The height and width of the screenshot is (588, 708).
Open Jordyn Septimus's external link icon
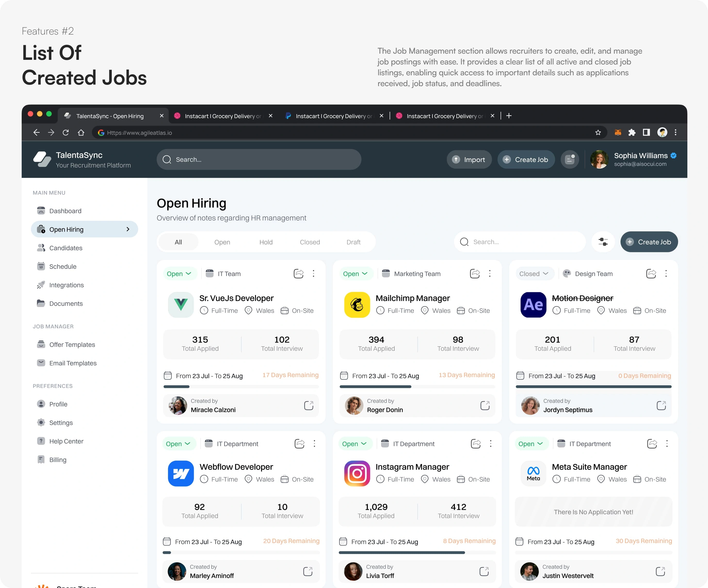[662, 405]
